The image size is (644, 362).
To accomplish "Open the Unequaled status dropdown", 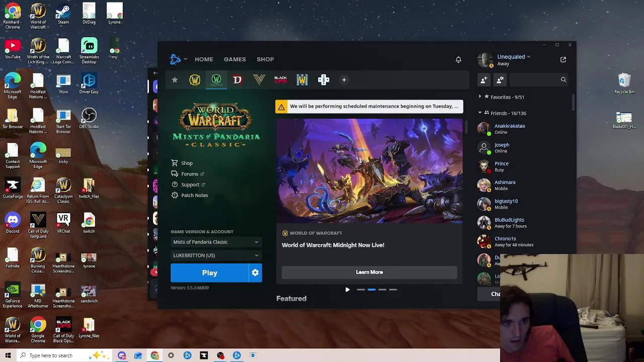I will point(528,57).
